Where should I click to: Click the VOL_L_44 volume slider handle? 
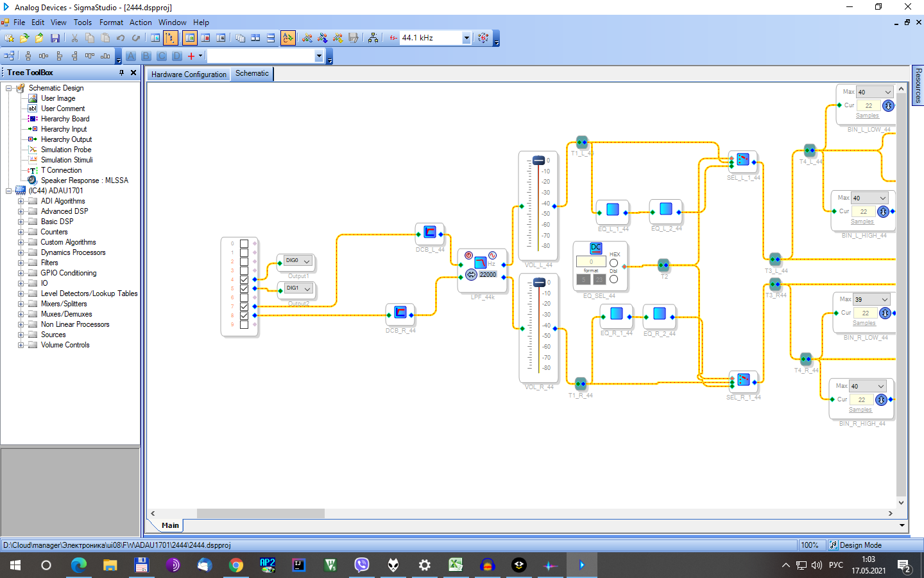[539, 161]
